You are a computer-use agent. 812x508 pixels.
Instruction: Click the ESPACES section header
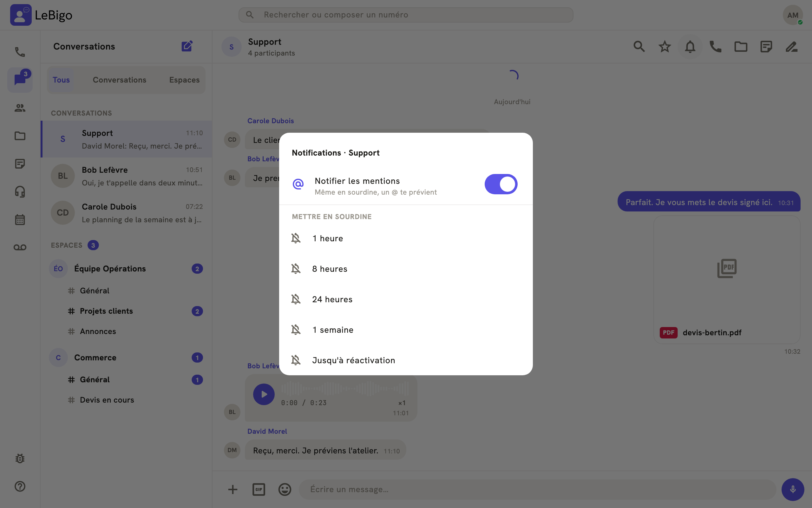click(x=66, y=245)
